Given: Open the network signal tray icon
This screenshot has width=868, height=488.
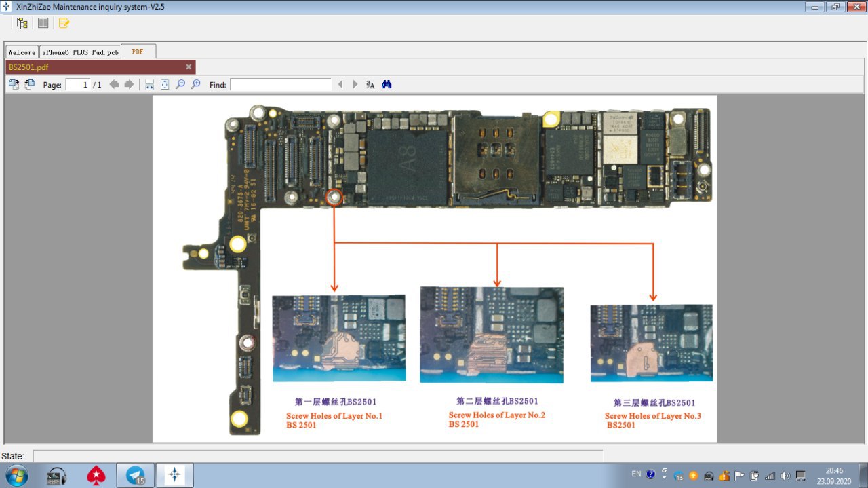Looking at the screenshot, I should [770, 476].
